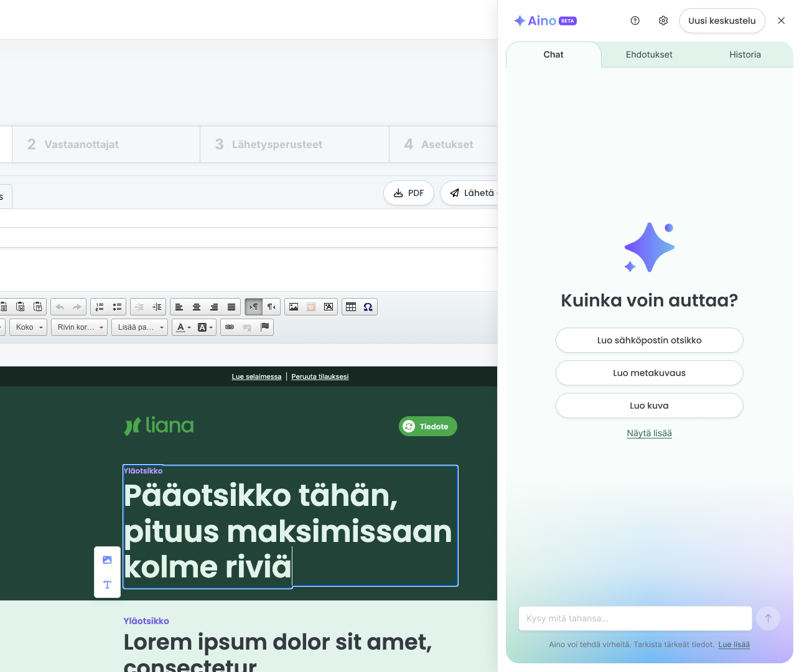The image size is (802, 672).
Task: Insert a table into the editor
Action: tap(351, 307)
